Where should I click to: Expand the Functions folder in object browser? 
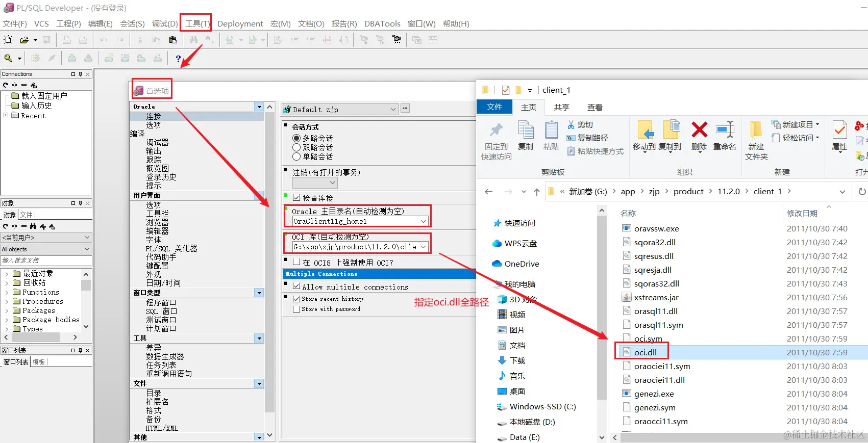point(6,293)
